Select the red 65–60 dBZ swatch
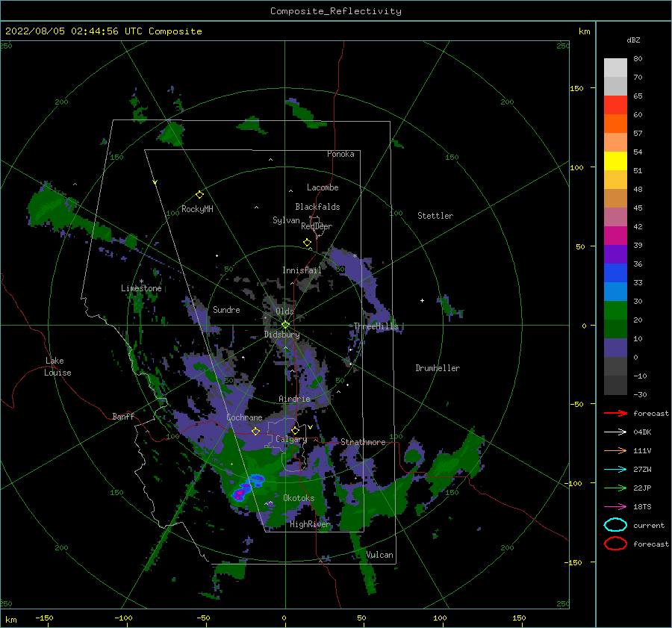Image resolution: width=672 pixels, height=628 pixels. tap(615, 105)
